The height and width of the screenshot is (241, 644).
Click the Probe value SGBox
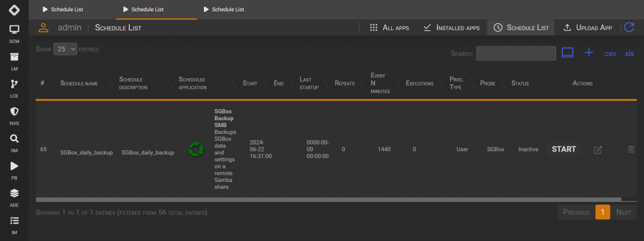496,149
